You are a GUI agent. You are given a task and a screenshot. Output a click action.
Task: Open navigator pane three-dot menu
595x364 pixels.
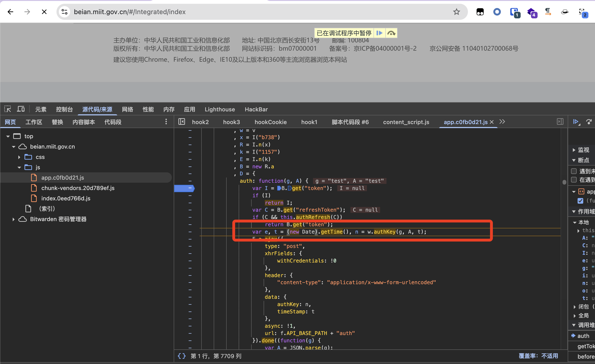tap(166, 122)
